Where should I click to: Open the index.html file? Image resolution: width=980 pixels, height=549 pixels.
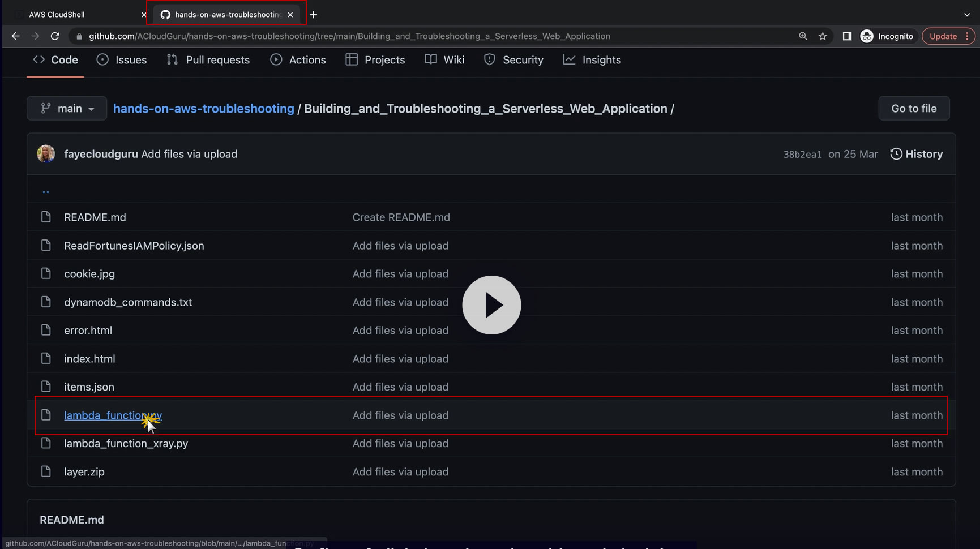89,359
